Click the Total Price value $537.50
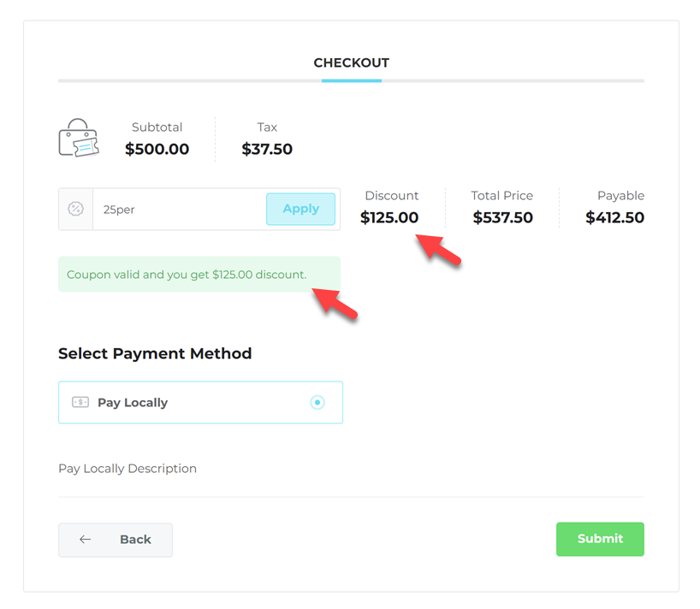Screen dimensions: 700x609 click(502, 217)
